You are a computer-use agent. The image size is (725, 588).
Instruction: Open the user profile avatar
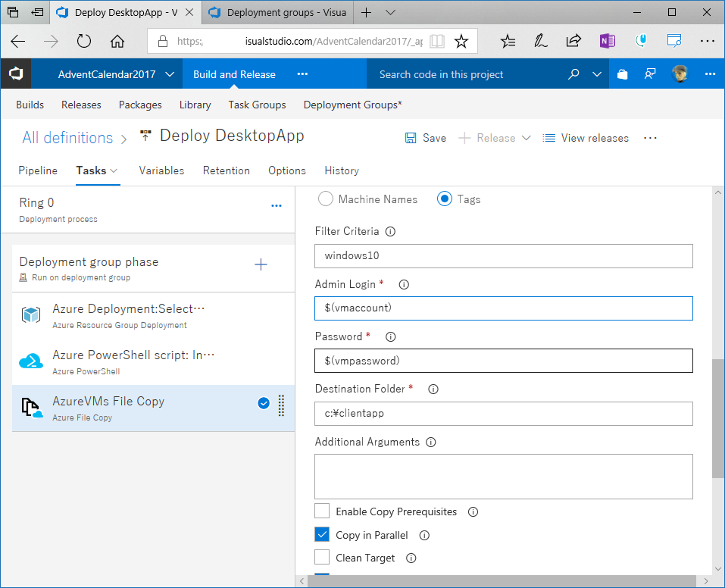(680, 74)
